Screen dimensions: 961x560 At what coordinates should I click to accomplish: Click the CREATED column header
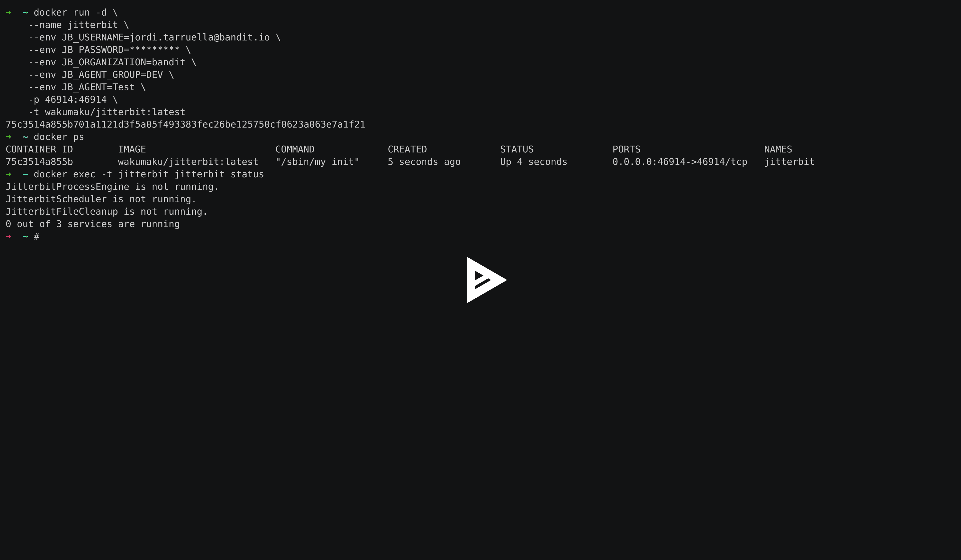tap(407, 149)
